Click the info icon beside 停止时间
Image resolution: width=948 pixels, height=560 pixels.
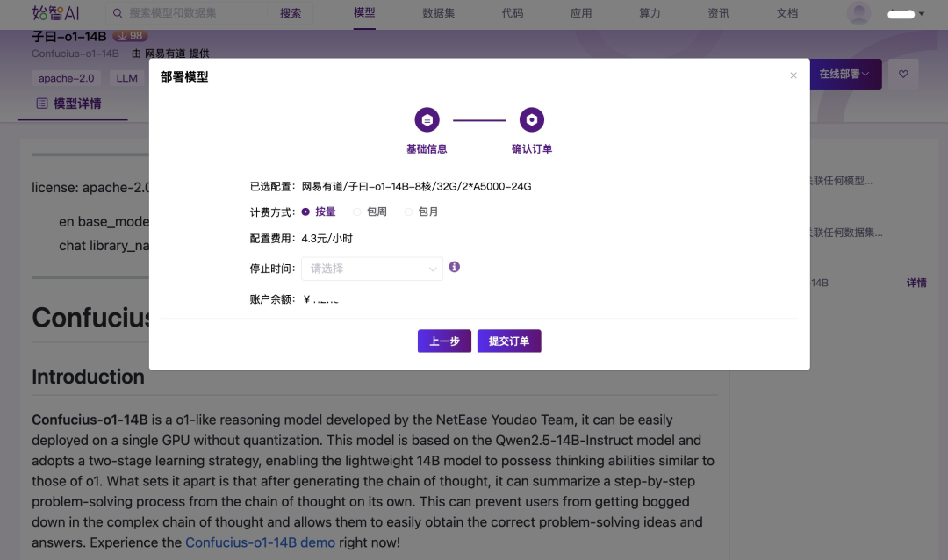point(455,267)
